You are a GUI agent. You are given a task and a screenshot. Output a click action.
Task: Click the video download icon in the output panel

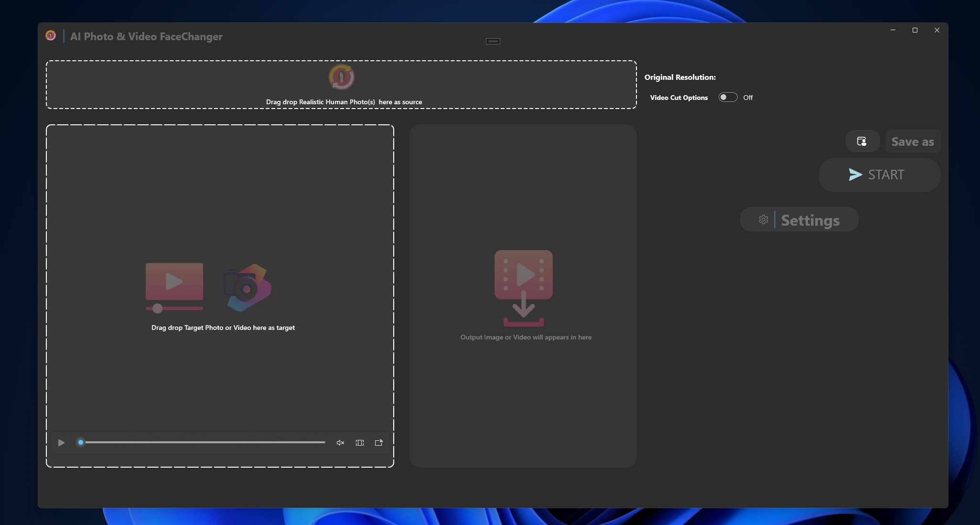[523, 287]
